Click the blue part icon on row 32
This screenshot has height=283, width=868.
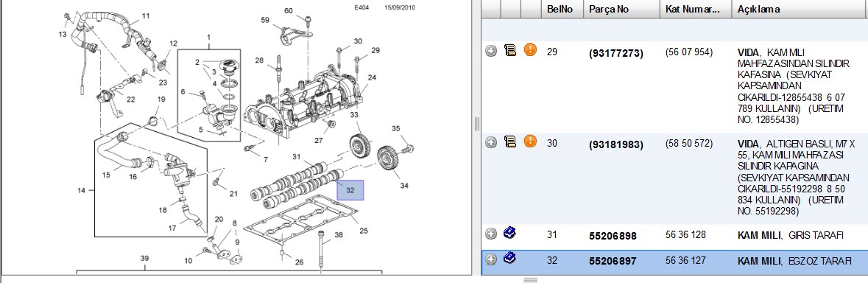pyautogui.click(x=510, y=258)
